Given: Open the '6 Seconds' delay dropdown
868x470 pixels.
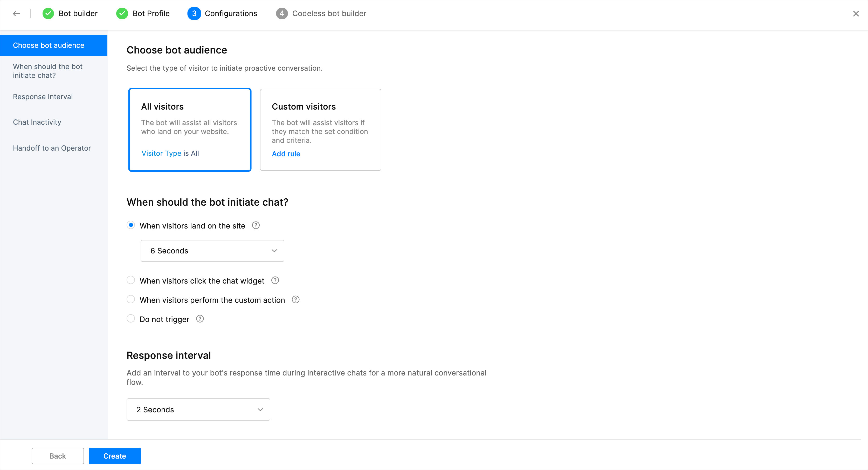Looking at the screenshot, I should pos(212,251).
